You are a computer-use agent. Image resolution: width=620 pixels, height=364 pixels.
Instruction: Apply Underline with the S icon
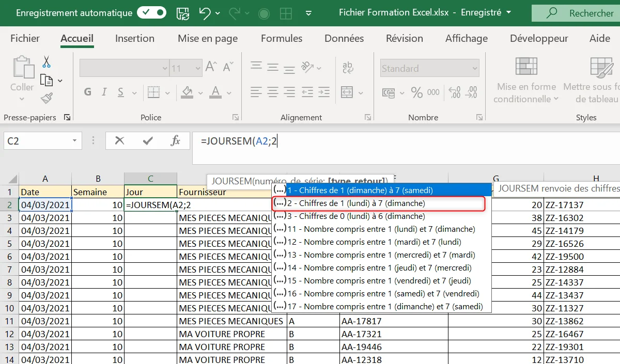pos(120,92)
